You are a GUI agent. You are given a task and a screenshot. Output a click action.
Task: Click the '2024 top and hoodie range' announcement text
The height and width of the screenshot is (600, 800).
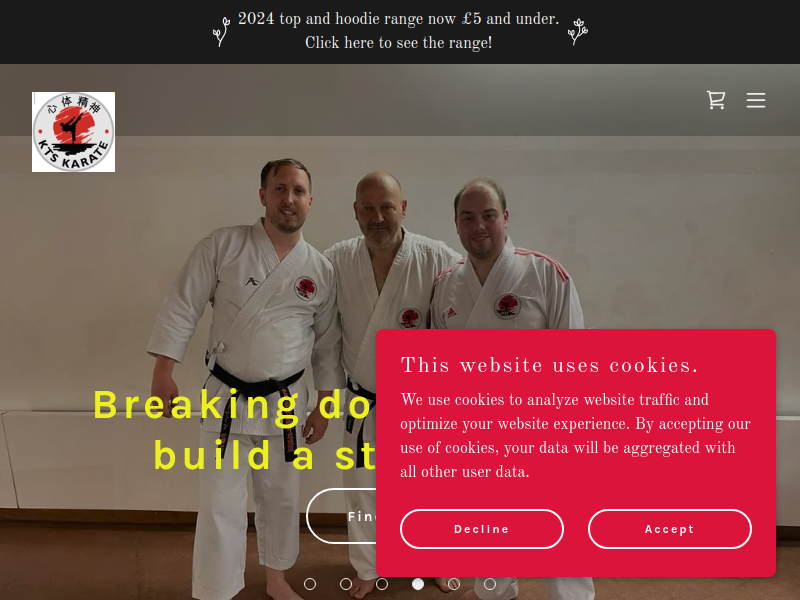[398, 19]
